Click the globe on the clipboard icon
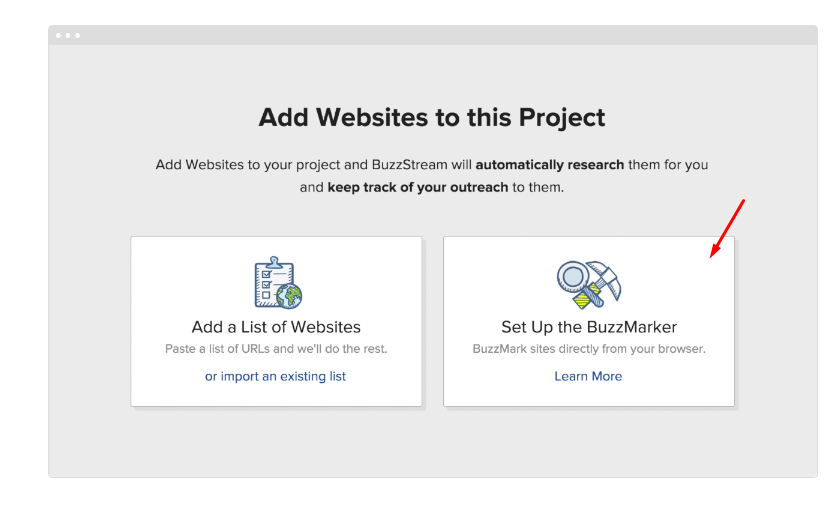 click(289, 296)
